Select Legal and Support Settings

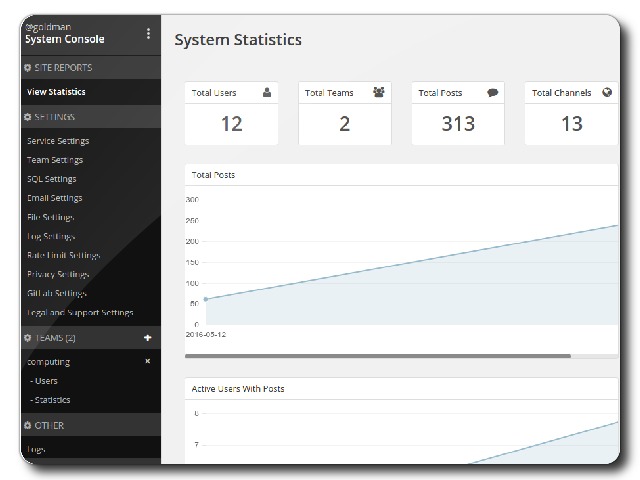pos(80,312)
